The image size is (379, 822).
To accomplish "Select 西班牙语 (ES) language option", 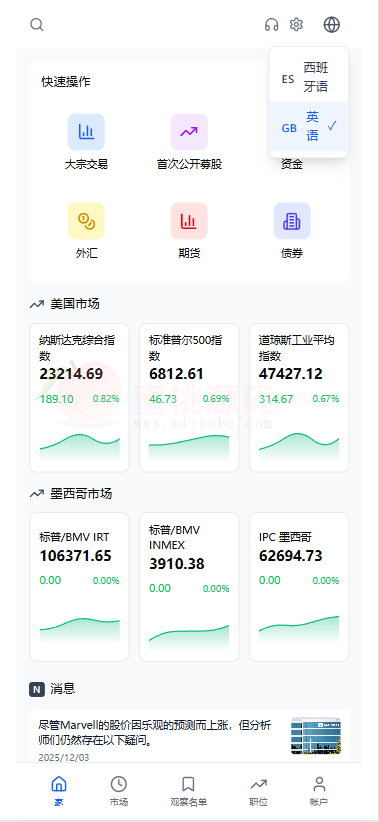I will point(309,77).
